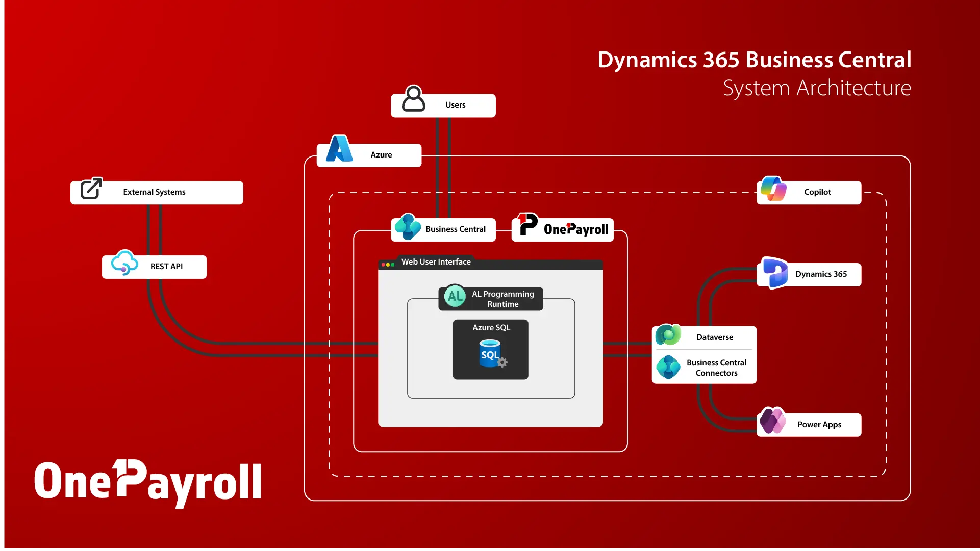Select the Business Central Connectors icon
This screenshot has width=980, height=551.
[669, 367]
